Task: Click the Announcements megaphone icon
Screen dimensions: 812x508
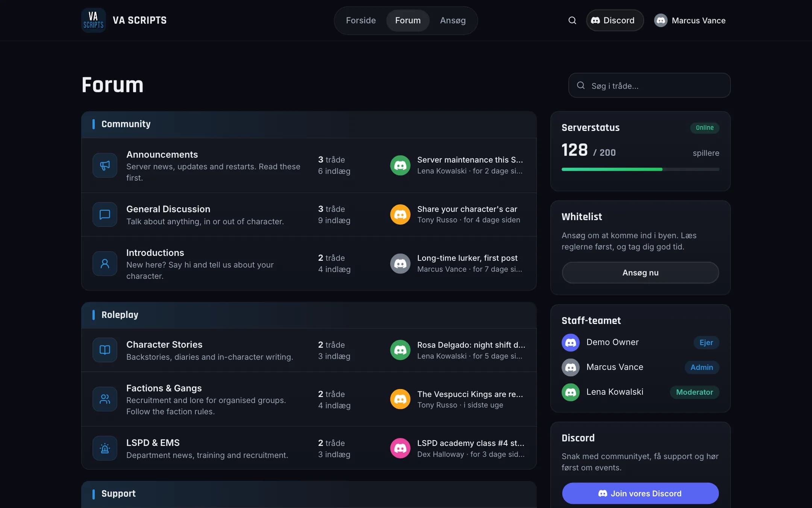Action: click(105, 165)
